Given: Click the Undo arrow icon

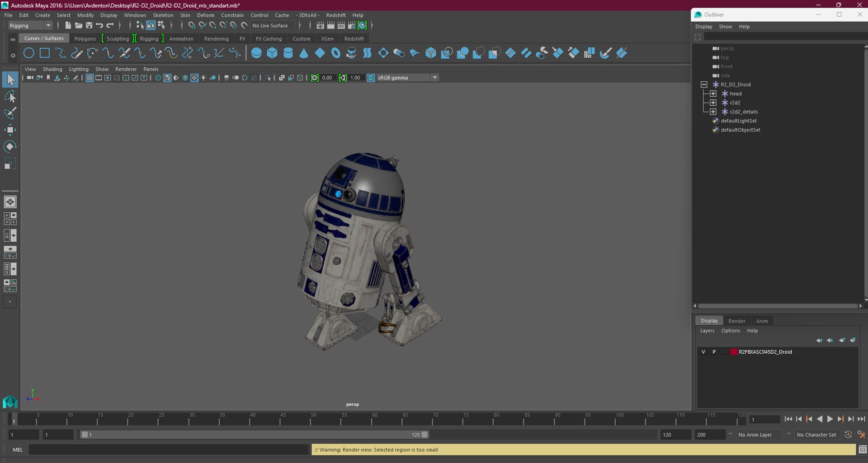Looking at the screenshot, I should 99,25.
